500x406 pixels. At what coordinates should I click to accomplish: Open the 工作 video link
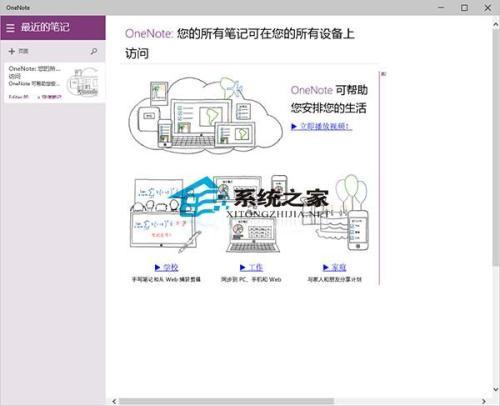[251, 267]
